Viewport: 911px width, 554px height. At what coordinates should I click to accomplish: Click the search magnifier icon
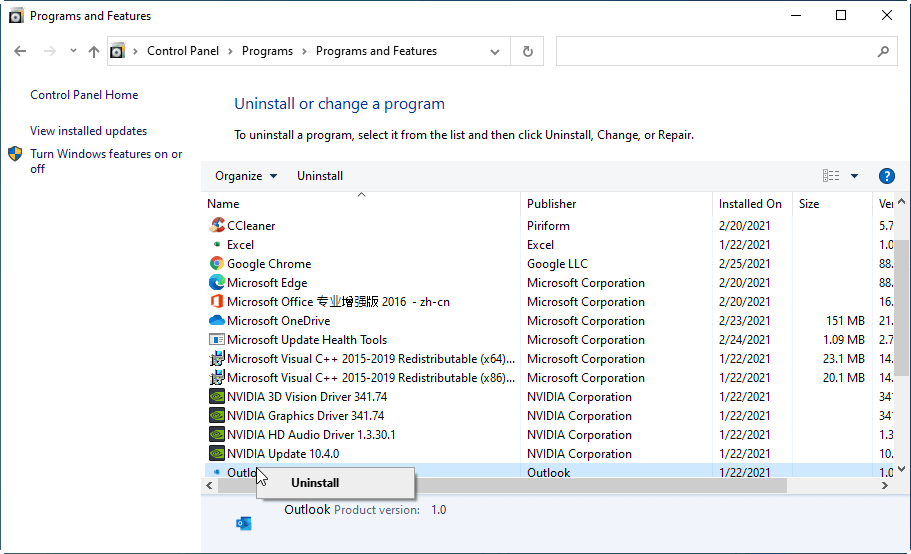(883, 51)
